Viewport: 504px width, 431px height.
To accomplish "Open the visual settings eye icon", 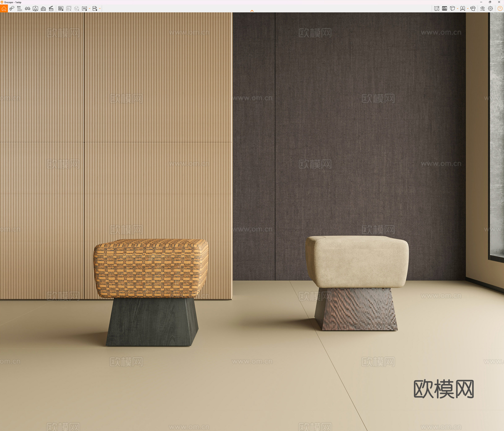I will coord(482,8).
